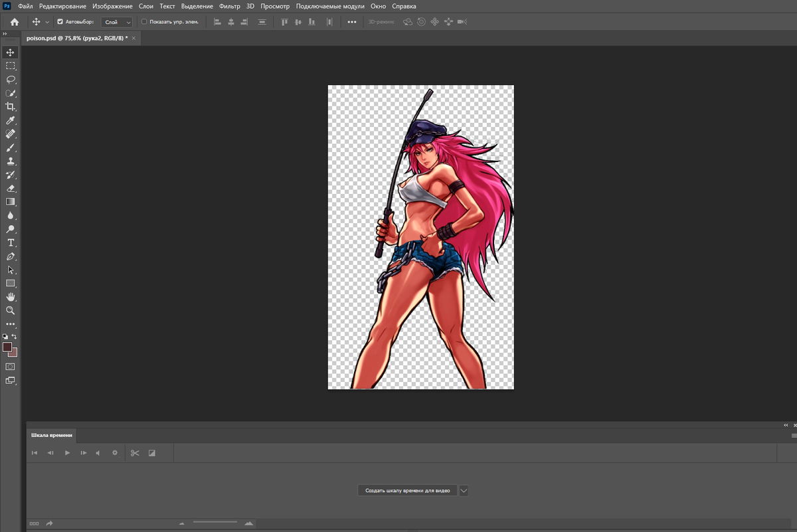Screen dimensions: 797x532
Task: Expand the toolbox double-arrow
Action: (x=5, y=34)
